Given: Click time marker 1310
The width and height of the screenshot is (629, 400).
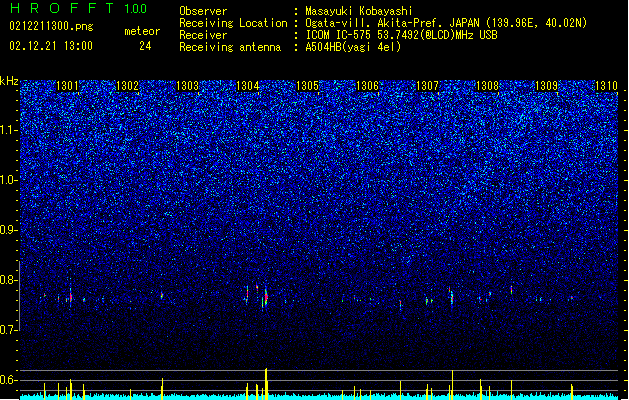Looking at the screenshot, I should click(x=606, y=85).
